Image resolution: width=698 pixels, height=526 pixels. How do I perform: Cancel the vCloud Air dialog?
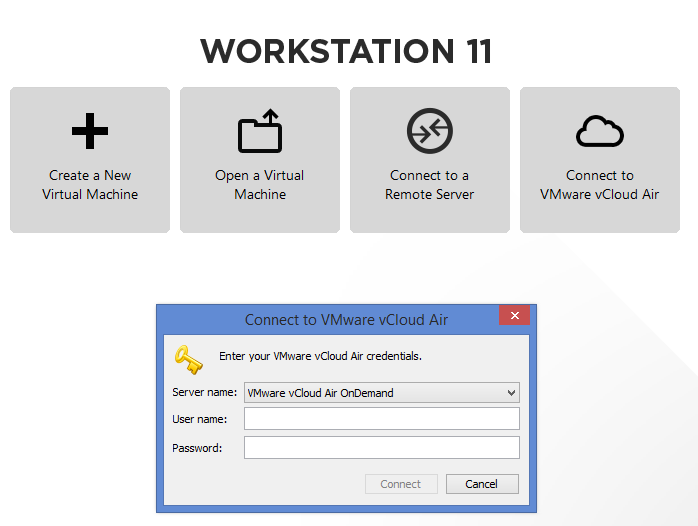click(482, 484)
